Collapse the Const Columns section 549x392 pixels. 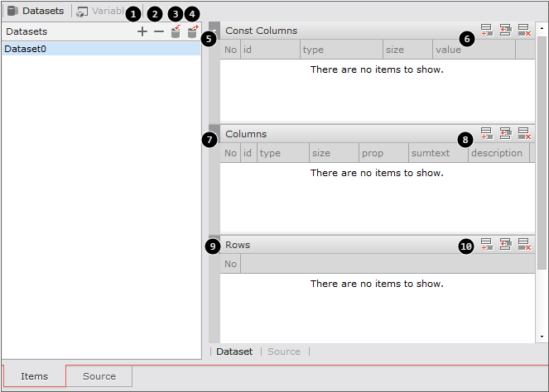coord(214,31)
